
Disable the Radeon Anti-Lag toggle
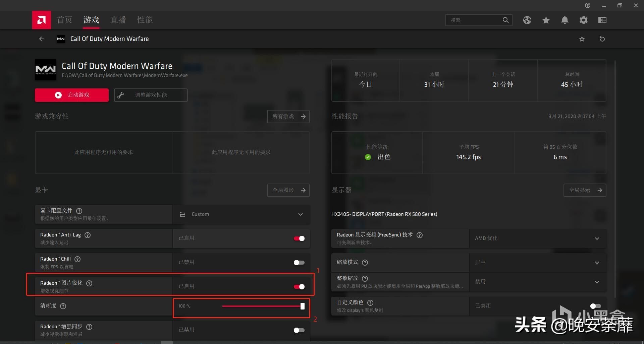299,238
